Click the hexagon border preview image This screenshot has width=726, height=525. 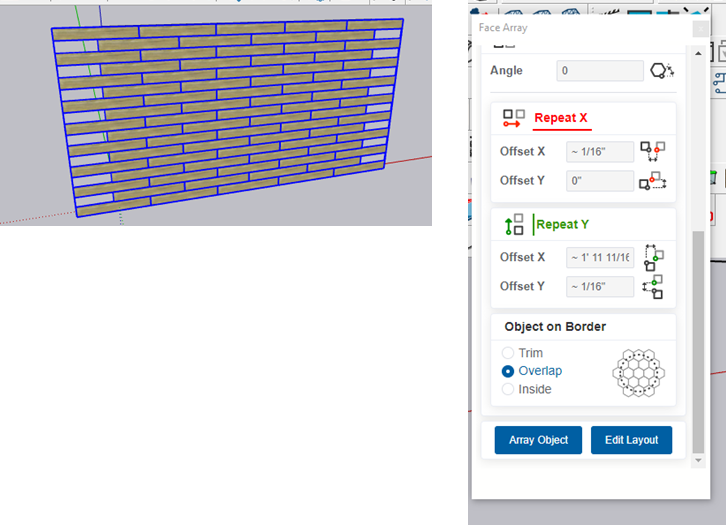point(638,373)
